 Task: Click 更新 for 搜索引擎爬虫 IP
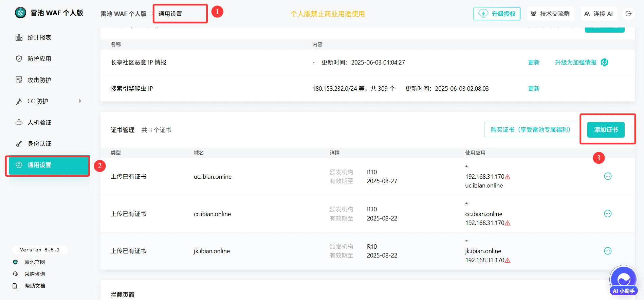click(x=534, y=89)
